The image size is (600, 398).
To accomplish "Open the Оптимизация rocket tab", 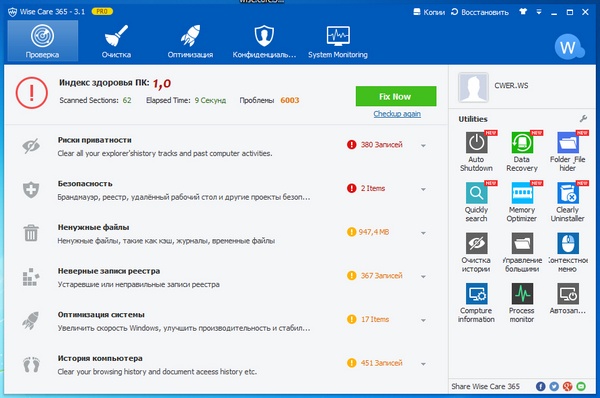I will tap(190, 41).
